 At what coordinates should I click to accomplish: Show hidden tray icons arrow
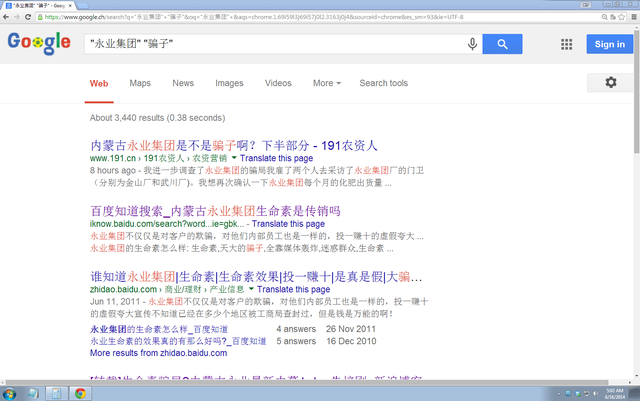558,394
